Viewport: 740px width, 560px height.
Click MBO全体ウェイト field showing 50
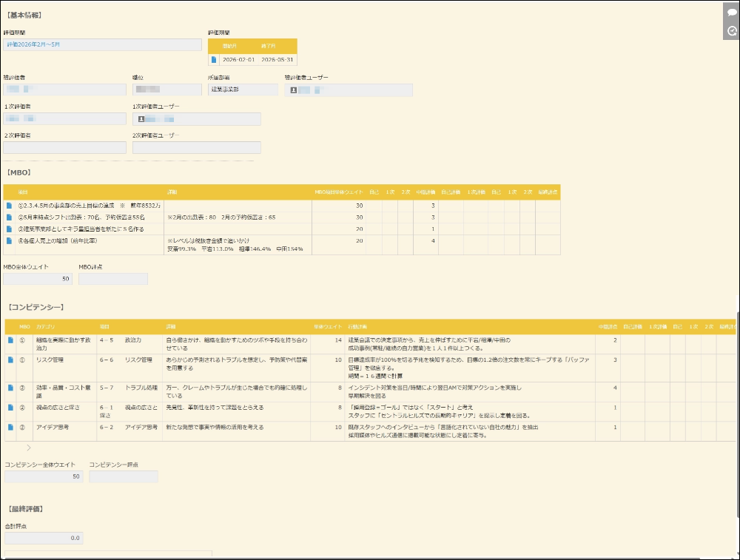(x=38, y=279)
